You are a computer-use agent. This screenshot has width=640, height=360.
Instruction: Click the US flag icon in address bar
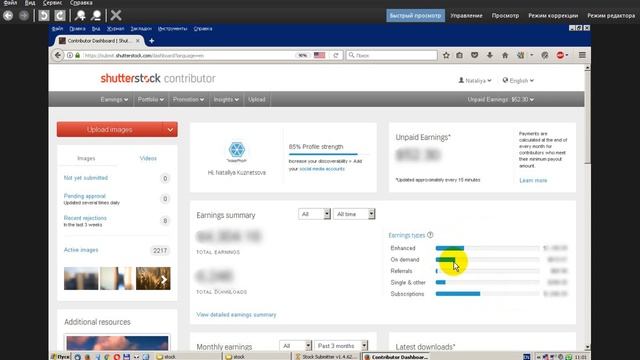point(320,55)
